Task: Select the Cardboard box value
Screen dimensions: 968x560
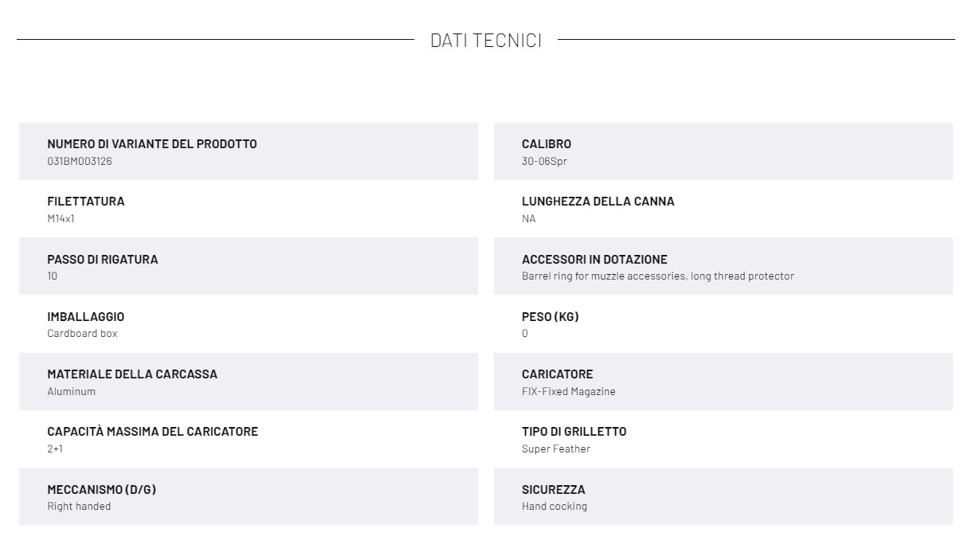Action: click(x=82, y=333)
